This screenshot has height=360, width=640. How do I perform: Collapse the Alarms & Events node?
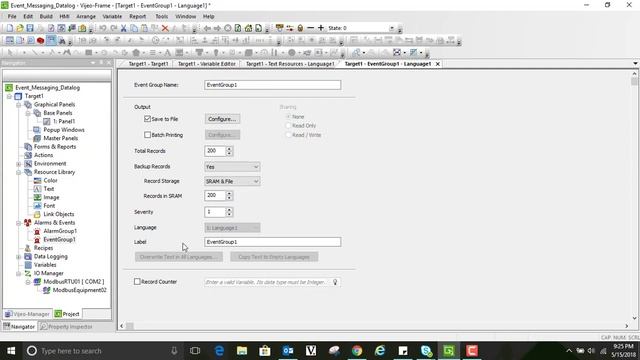click(18, 223)
